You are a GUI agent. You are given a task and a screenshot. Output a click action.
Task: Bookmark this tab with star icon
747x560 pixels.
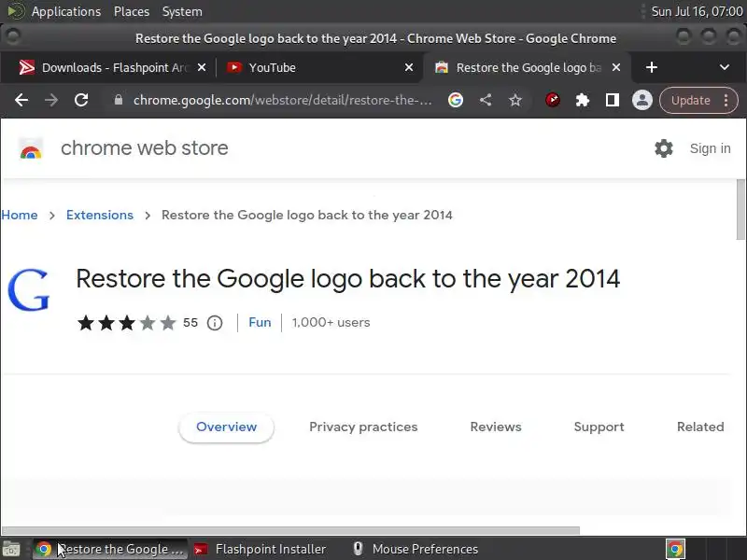click(515, 100)
